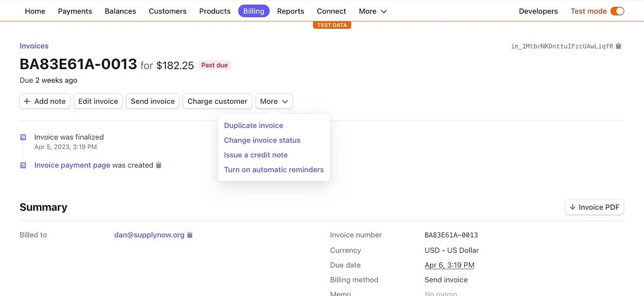Click the Due 2 weeks ago text
This screenshot has width=644, height=296.
(x=48, y=81)
